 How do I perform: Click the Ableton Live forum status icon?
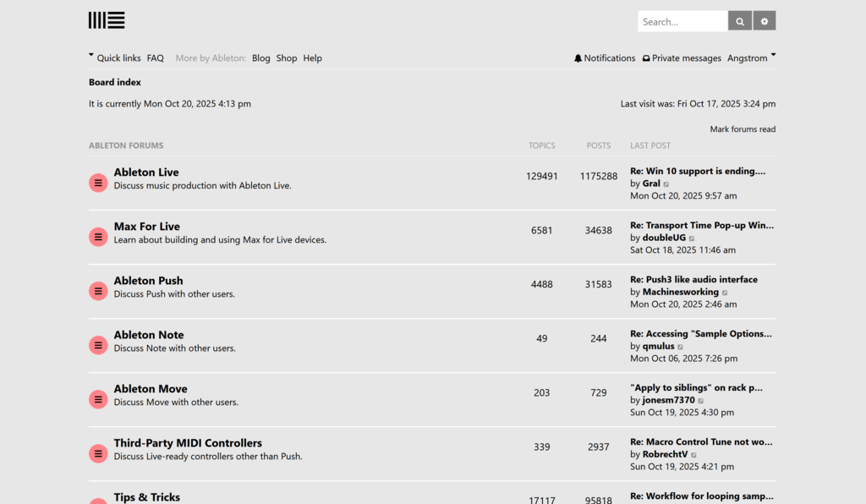pos(98,183)
